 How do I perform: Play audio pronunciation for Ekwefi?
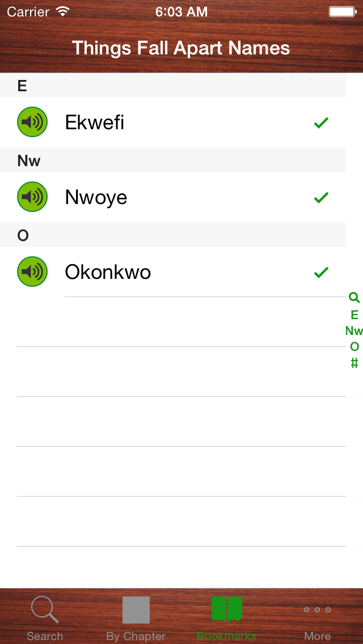pyautogui.click(x=32, y=122)
